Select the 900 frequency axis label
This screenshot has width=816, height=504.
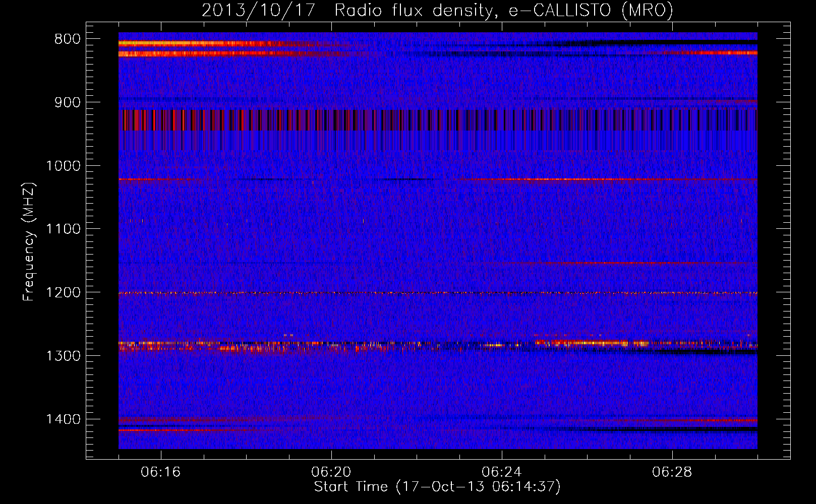(68, 102)
